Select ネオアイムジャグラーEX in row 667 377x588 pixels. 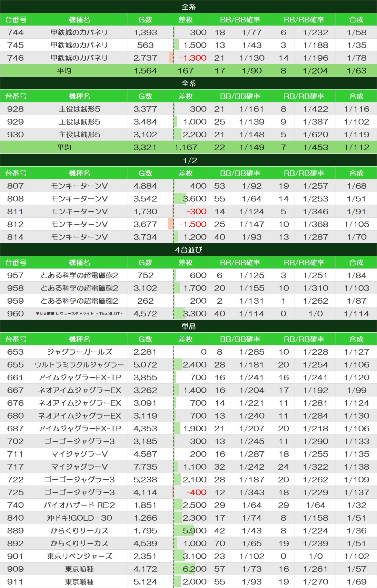(79, 390)
